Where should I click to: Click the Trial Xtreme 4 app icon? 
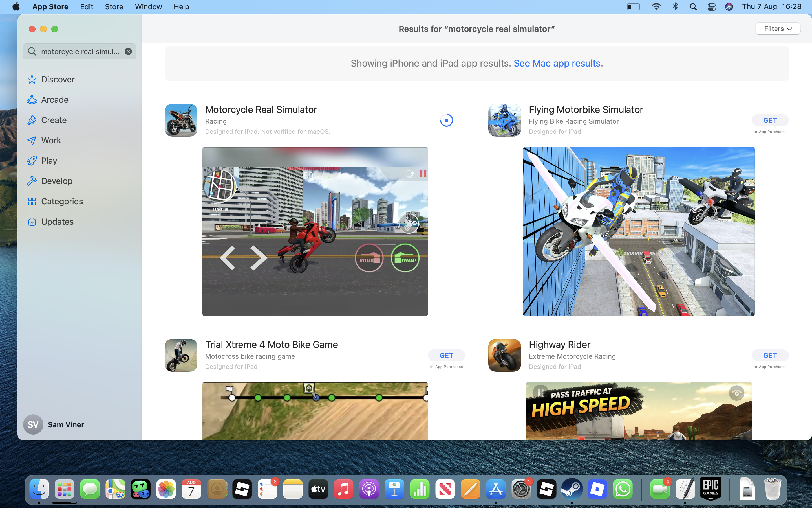[181, 356]
